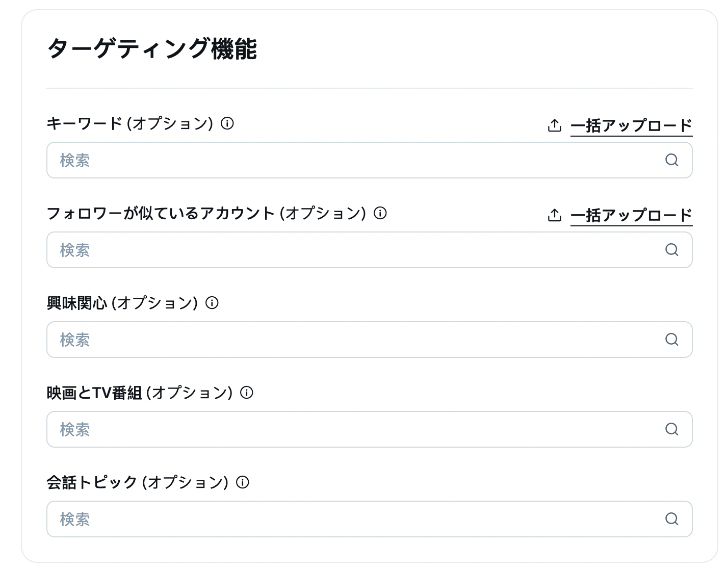Focus the フォロワーが似ているアカウント search input
Viewport: 728px width, 570px height.
370,250
